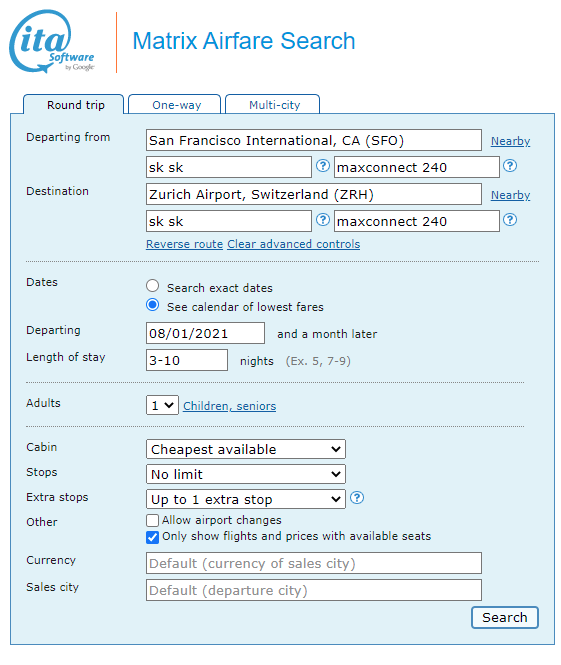
Task: Click the ITA Software logo
Action: [x=52, y=42]
